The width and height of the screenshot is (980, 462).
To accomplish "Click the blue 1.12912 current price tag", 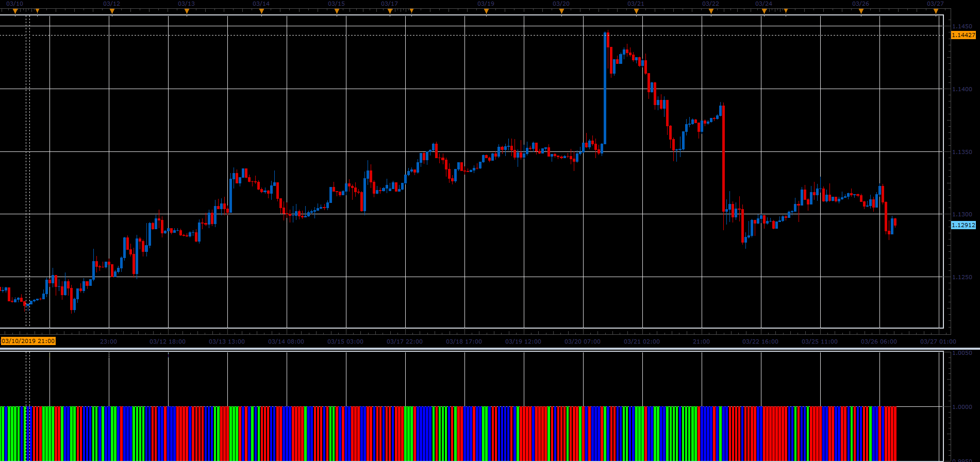I will (963, 225).
